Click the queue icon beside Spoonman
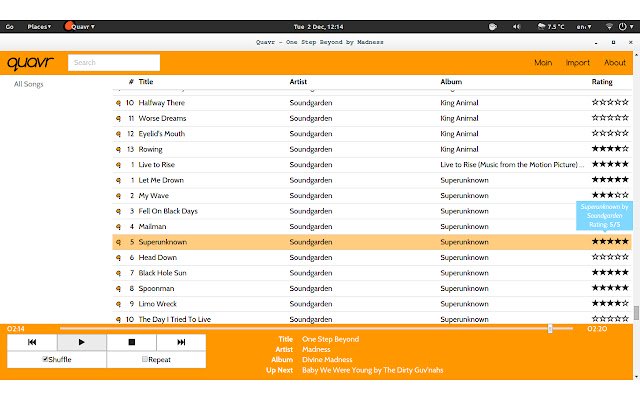This screenshot has width=640, height=400. pyautogui.click(x=118, y=289)
